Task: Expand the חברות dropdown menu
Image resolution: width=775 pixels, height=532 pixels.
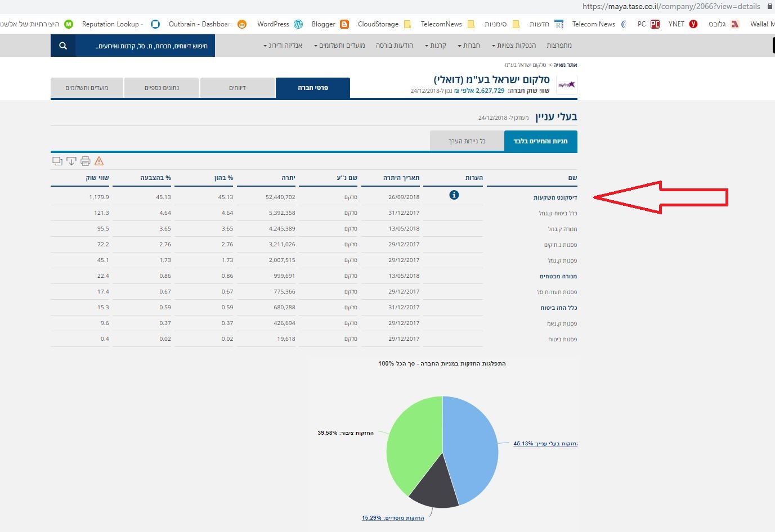Action: (469, 46)
